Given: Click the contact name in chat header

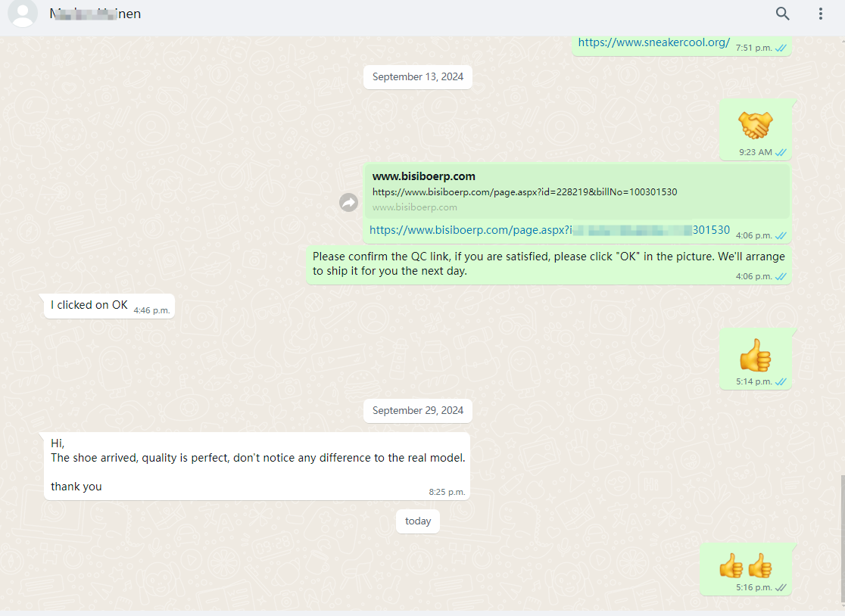Looking at the screenshot, I should tap(95, 14).
